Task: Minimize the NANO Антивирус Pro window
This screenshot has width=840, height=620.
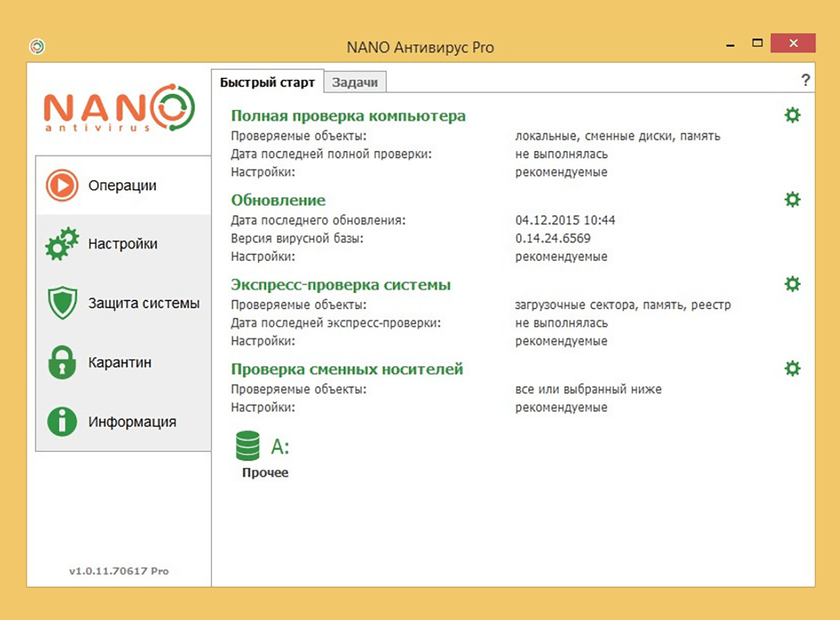Action: tap(730, 45)
